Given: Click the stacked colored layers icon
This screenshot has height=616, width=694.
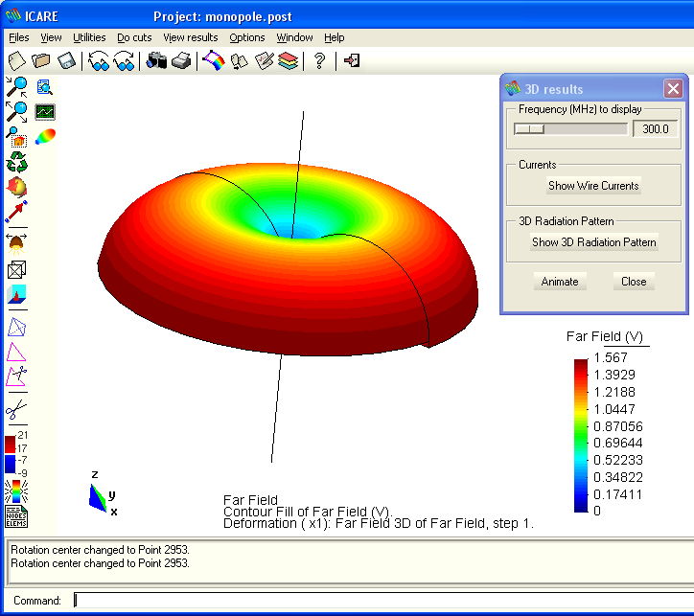Looking at the screenshot, I should point(289,61).
